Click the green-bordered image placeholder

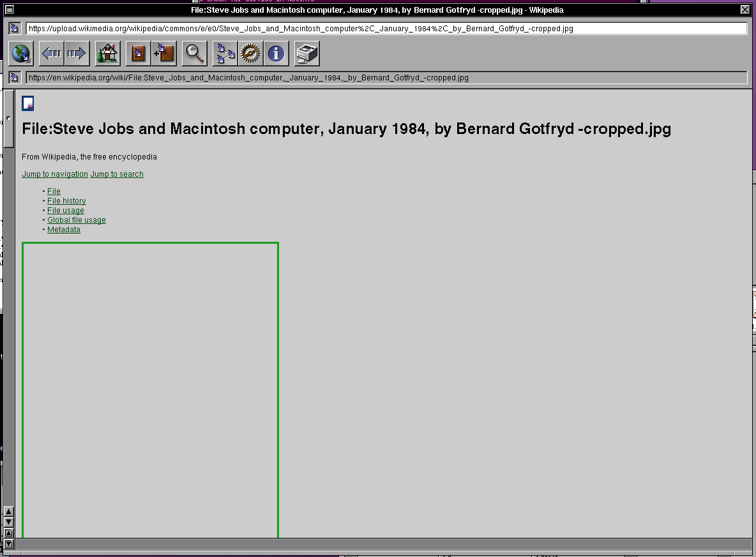[x=150, y=389]
